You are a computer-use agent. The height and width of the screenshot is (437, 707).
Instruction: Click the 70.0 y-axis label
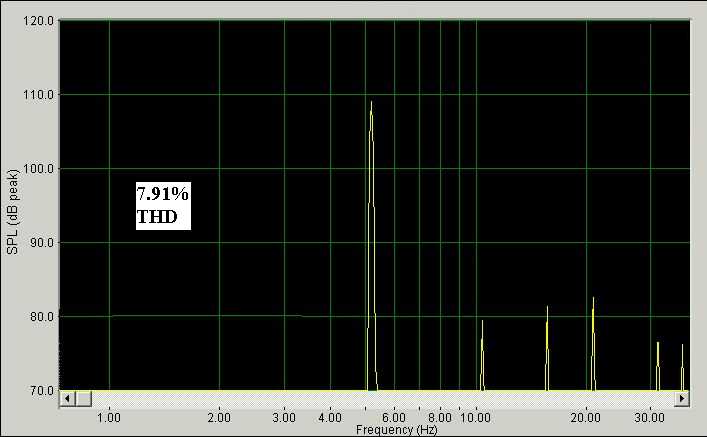[x=41, y=391]
